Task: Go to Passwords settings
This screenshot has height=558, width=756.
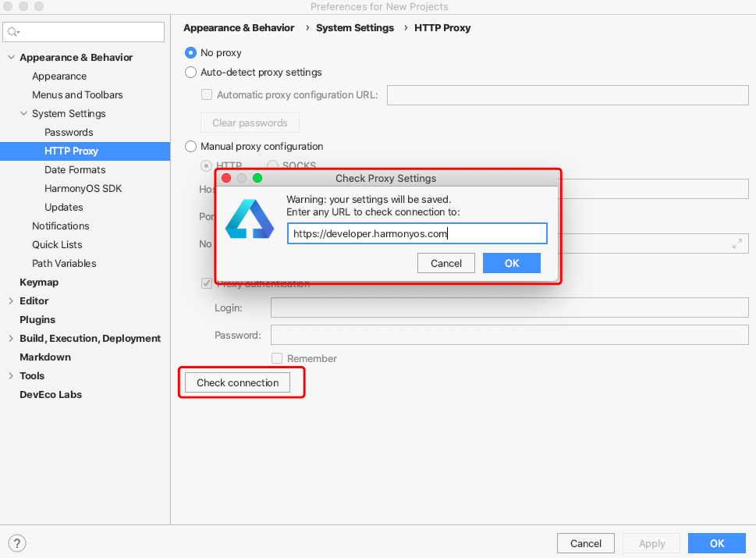Action: [69, 132]
